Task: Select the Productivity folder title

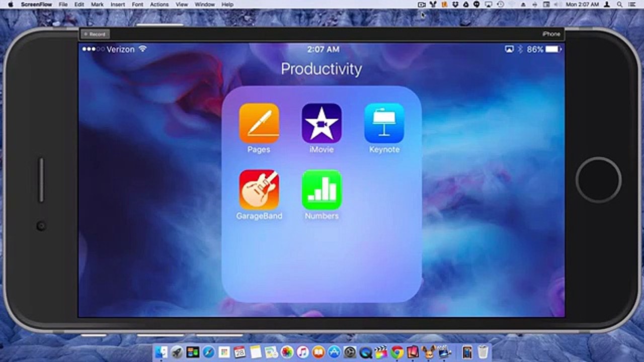Action: (x=321, y=69)
